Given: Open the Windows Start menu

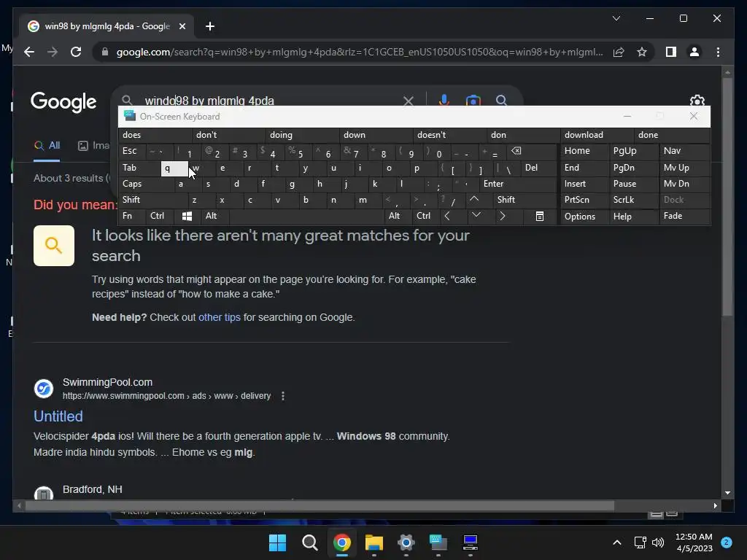Looking at the screenshot, I should 277,542.
